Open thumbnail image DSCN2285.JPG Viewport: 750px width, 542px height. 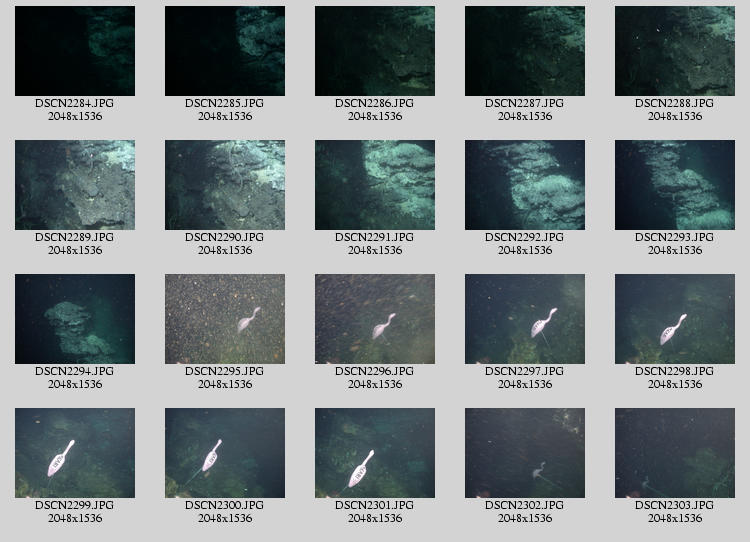coord(225,51)
